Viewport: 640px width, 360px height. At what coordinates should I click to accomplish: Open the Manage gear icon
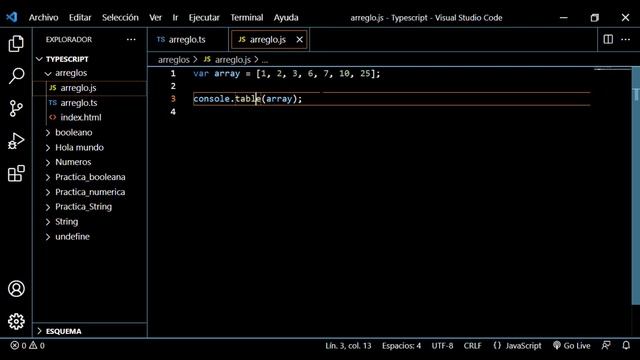(x=16, y=321)
